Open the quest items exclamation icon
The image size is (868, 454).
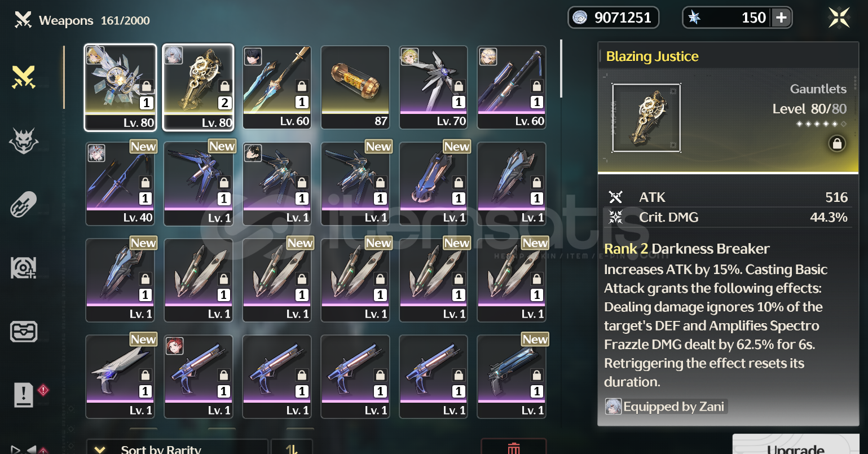(24, 394)
